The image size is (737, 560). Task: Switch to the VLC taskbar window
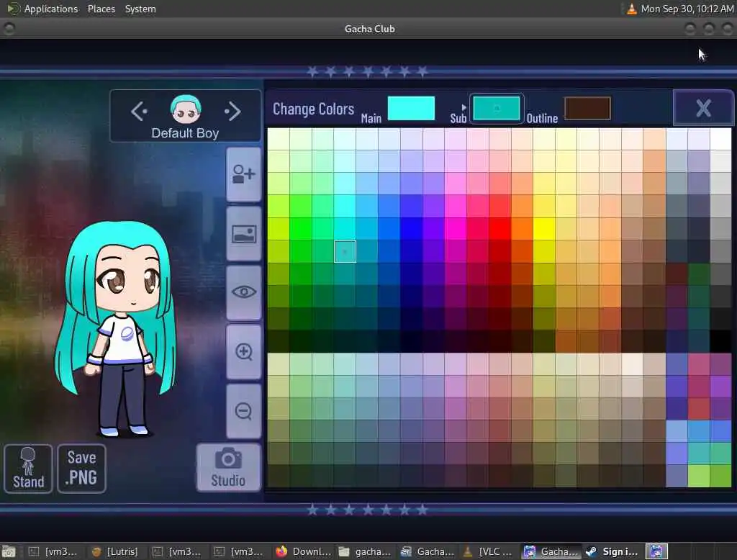(x=487, y=551)
